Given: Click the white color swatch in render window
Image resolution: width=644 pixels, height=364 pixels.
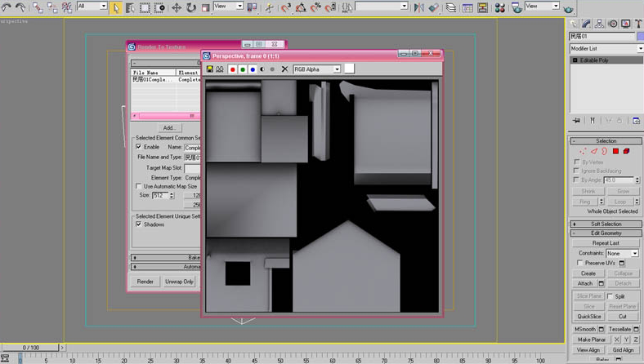Looking at the screenshot, I should [x=349, y=69].
